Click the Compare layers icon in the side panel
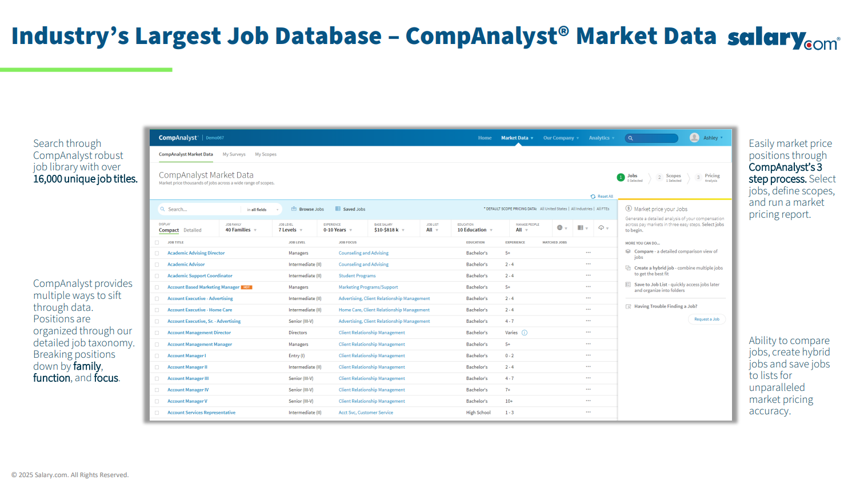This screenshot has height=484, width=868. click(x=628, y=251)
